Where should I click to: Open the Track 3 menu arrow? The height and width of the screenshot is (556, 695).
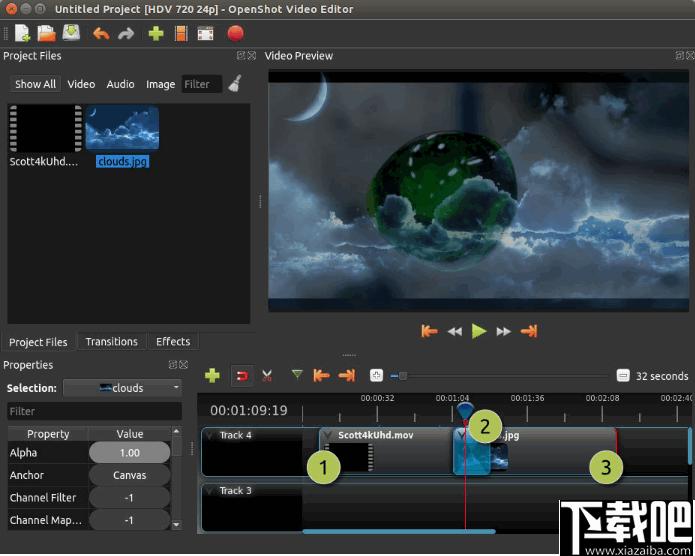210,491
